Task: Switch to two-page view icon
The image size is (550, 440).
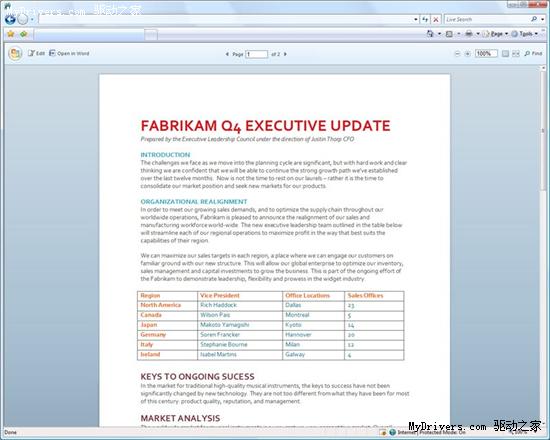Action: (516, 54)
